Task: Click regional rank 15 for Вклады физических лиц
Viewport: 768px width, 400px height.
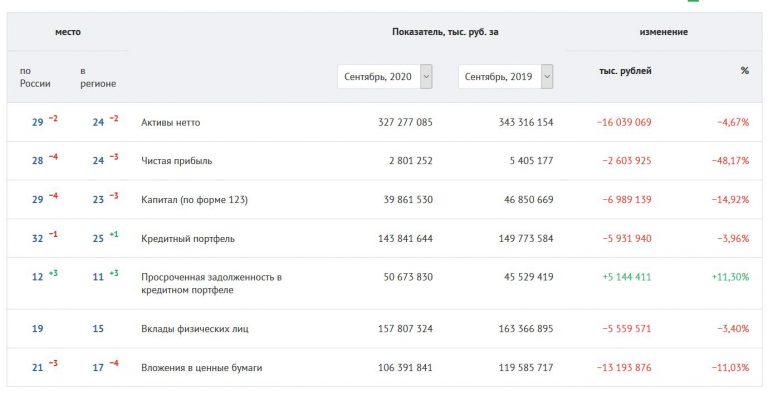Action: [x=98, y=329]
